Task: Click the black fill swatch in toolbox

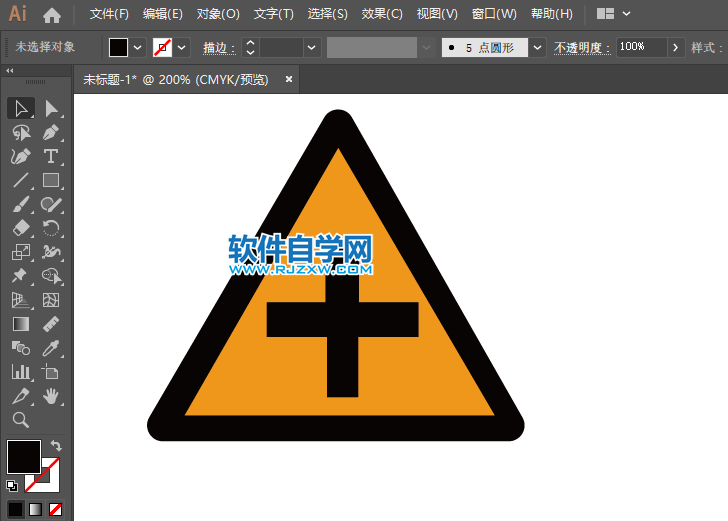Action: pos(23,457)
